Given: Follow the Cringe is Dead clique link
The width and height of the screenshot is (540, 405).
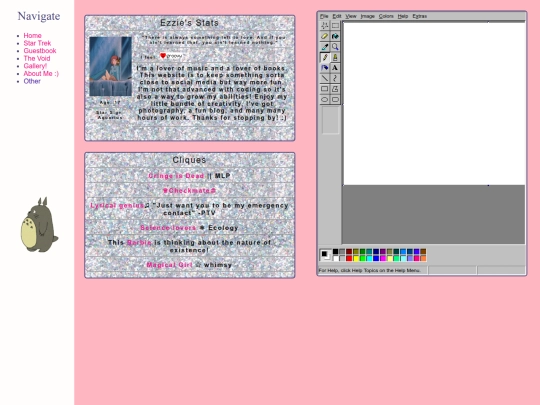Looking at the screenshot, I should [x=176, y=176].
